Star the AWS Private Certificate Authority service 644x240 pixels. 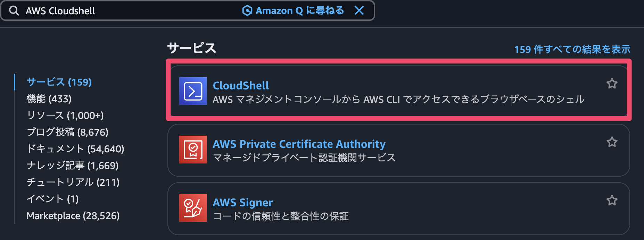click(x=612, y=142)
